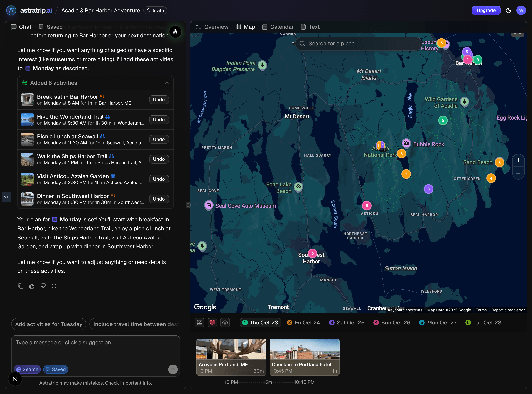Toggle the eye visibility button

[x=225, y=323]
